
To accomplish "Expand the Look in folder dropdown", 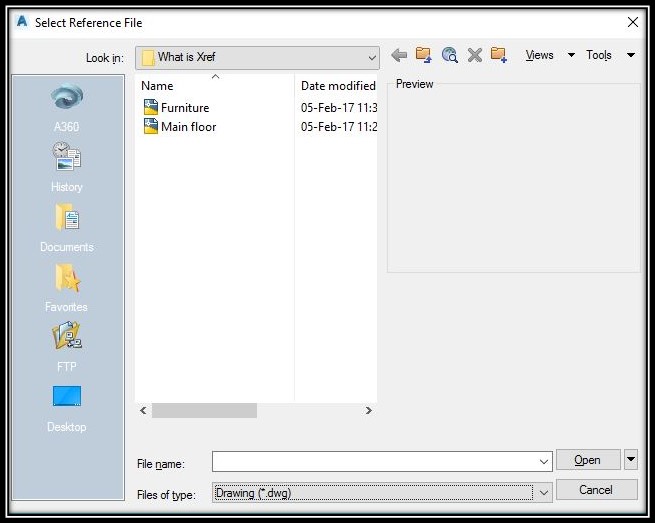I will (372, 58).
